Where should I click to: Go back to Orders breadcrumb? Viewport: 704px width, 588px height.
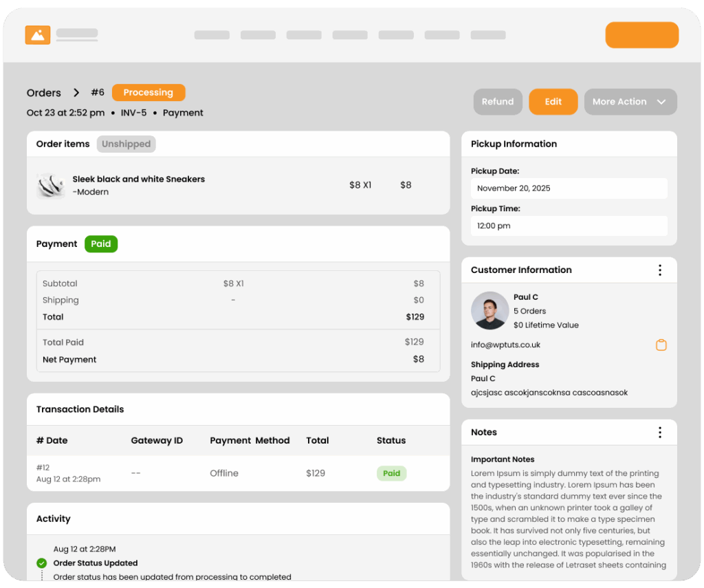[44, 93]
